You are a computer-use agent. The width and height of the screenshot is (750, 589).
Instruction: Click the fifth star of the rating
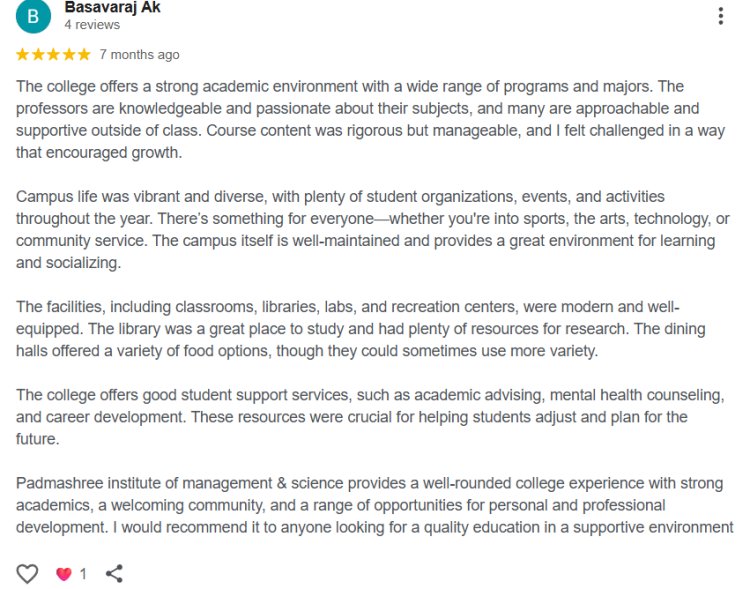pos(83,54)
